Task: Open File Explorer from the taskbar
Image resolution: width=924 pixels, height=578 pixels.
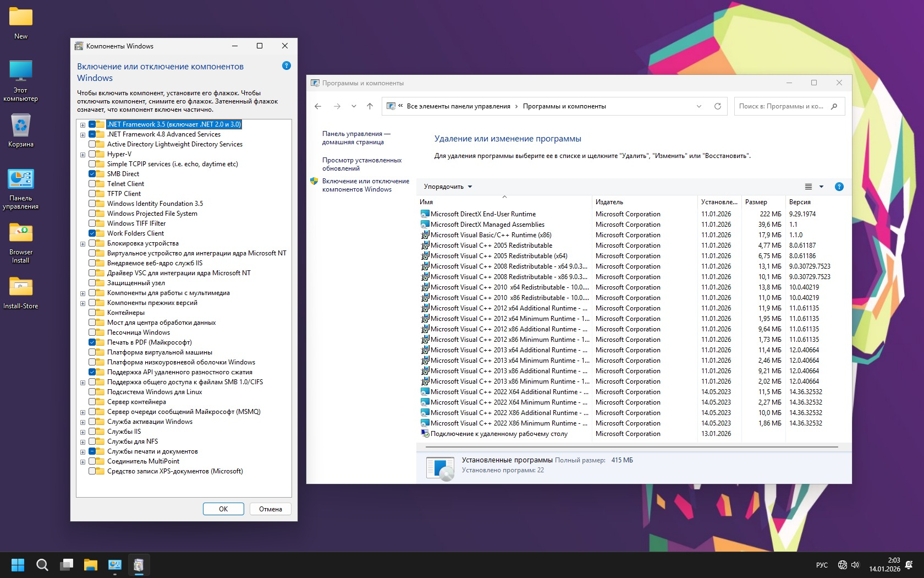Action: coord(90,565)
